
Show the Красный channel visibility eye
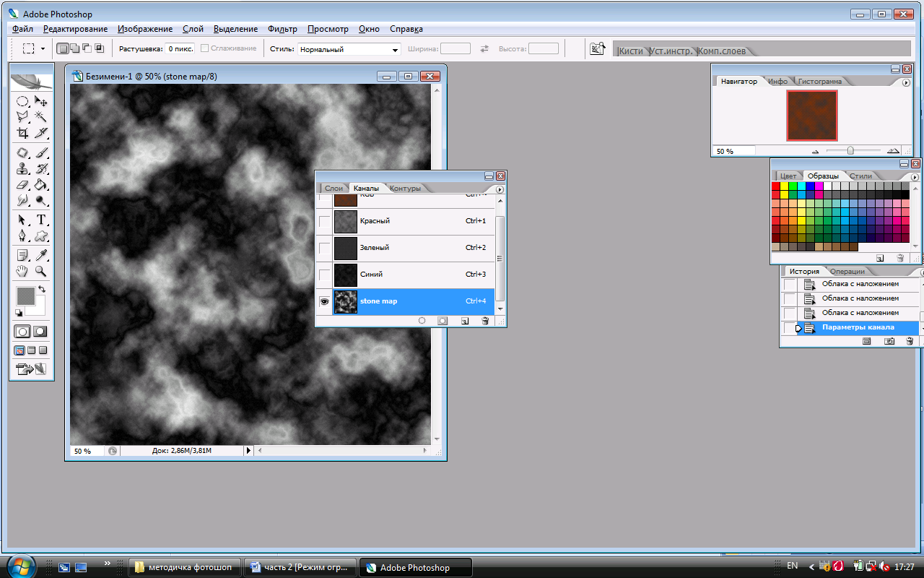click(324, 221)
